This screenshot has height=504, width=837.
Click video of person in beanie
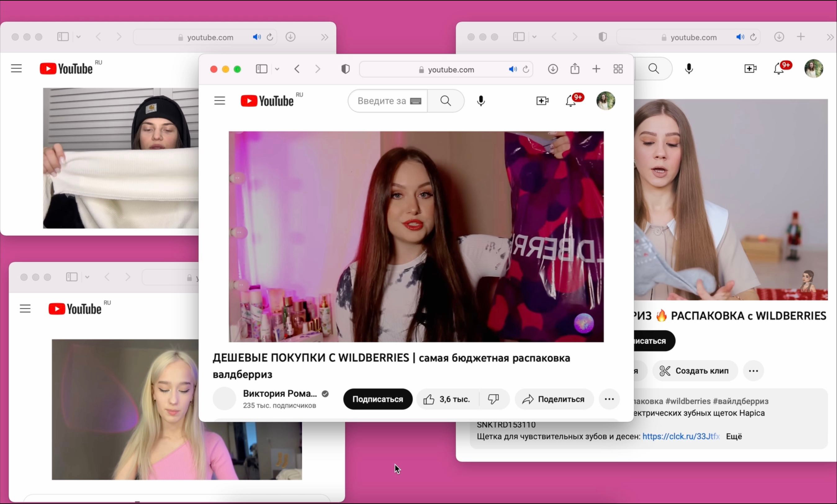(121, 158)
